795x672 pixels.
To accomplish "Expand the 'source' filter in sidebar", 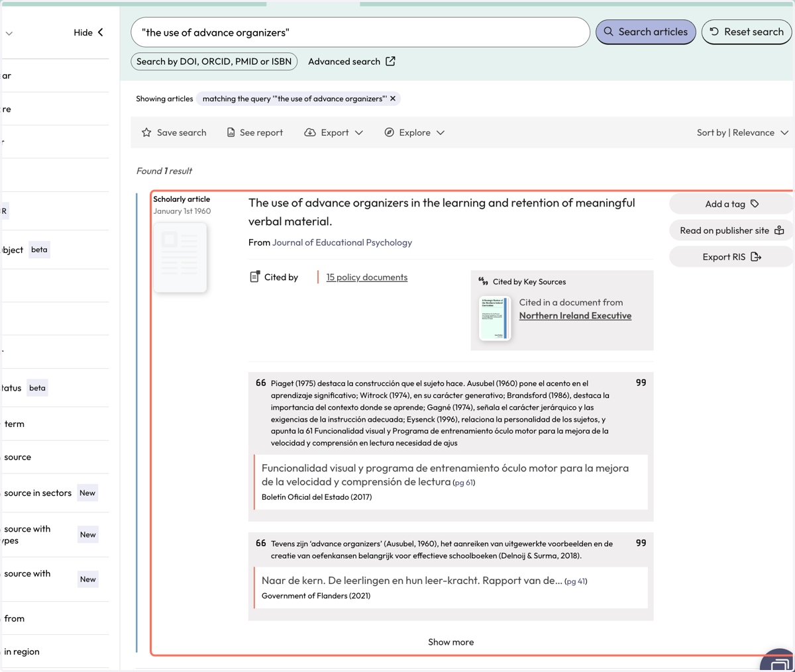I will point(54,457).
